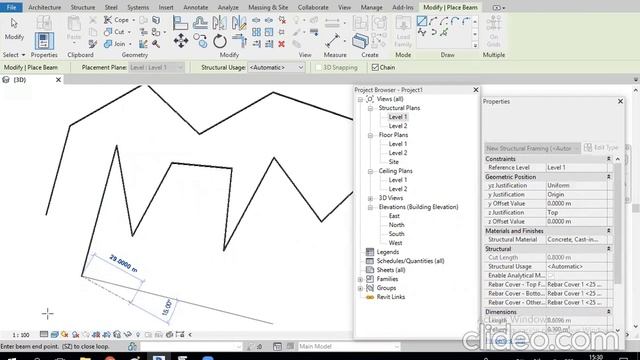Switch to the Architecture ribbon tab
The image size is (640, 360).
(x=44, y=7)
